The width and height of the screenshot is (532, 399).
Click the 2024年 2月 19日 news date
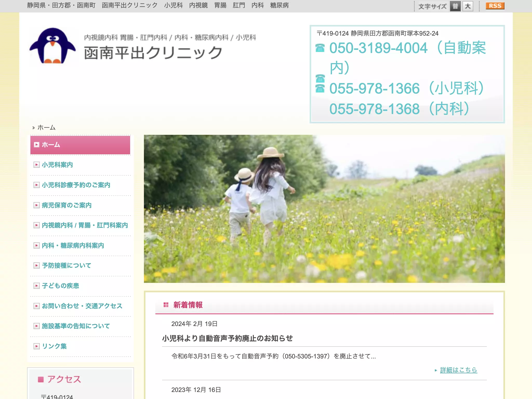194,324
